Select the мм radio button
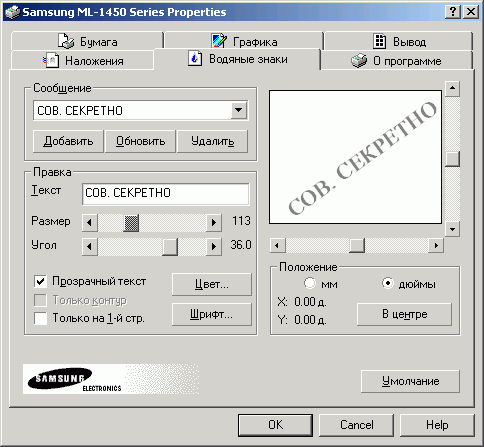The image size is (484, 447). click(x=310, y=283)
